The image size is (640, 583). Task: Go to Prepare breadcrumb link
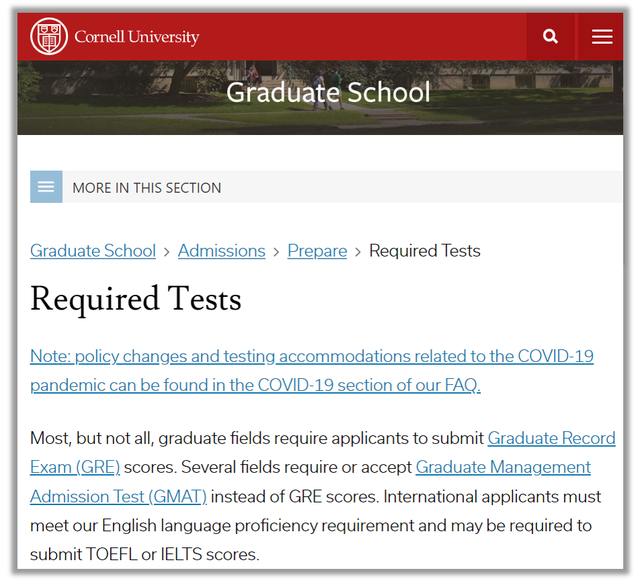[317, 251]
